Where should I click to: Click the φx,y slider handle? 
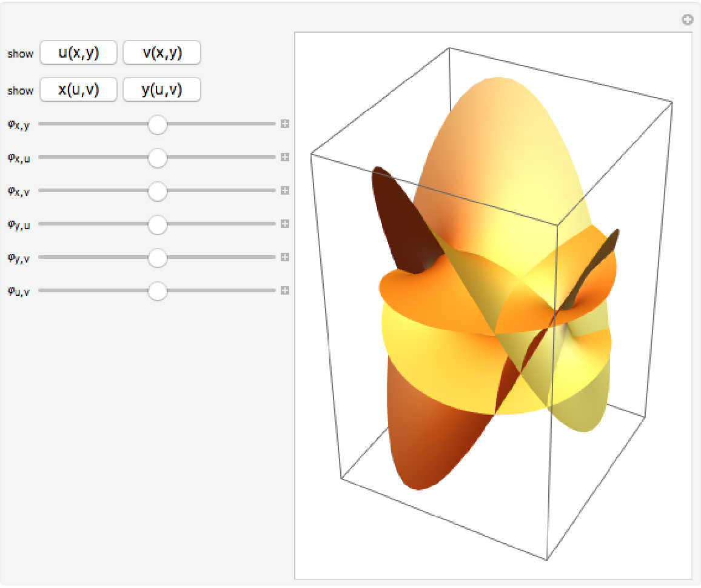point(158,124)
